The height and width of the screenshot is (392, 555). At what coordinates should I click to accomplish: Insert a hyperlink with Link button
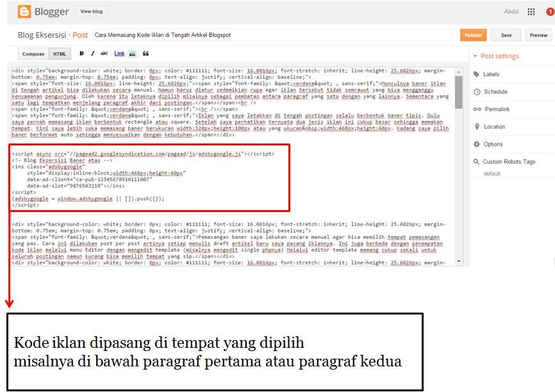coord(119,53)
